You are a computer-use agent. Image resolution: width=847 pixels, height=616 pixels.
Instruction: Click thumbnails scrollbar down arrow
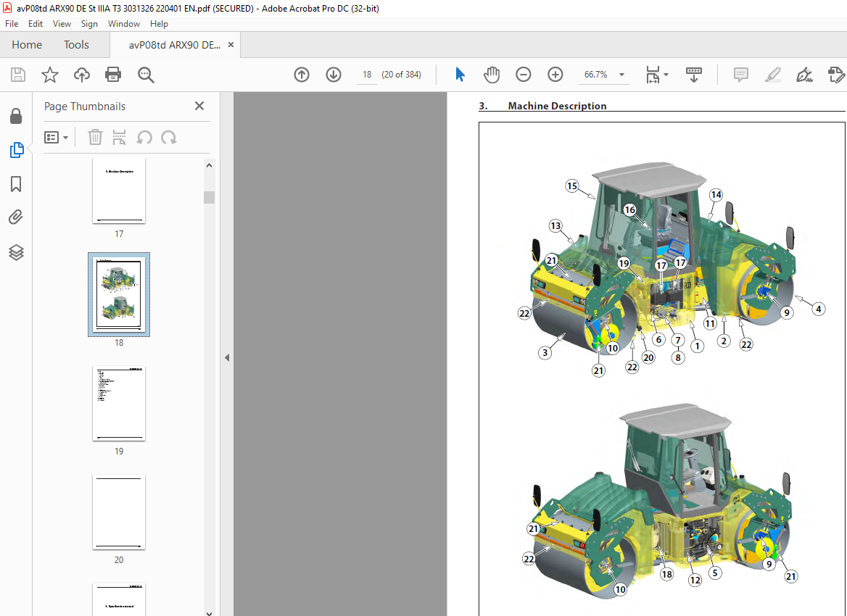tap(209, 612)
